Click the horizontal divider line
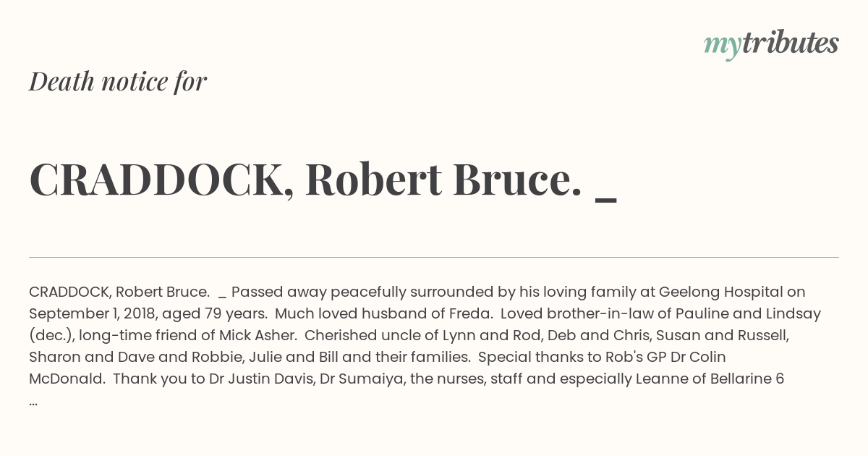Image resolution: width=868 pixels, height=456 pixels. click(434, 257)
